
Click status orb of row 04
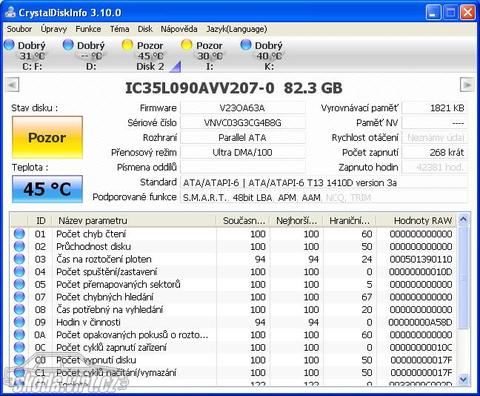pos(19,272)
